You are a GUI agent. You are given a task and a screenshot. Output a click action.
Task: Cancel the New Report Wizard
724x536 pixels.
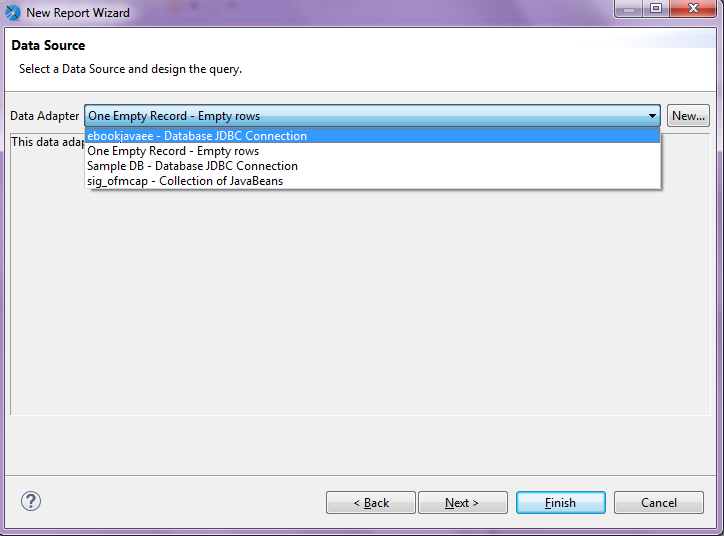tap(659, 502)
